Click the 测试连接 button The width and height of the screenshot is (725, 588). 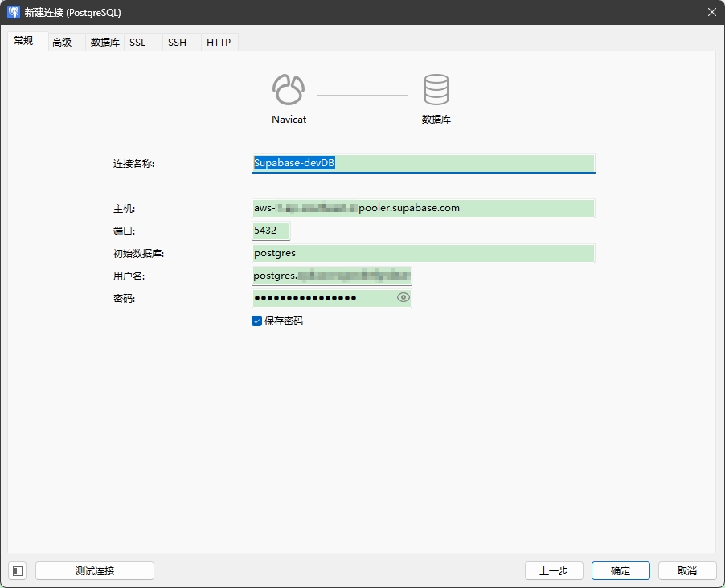point(95,571)
